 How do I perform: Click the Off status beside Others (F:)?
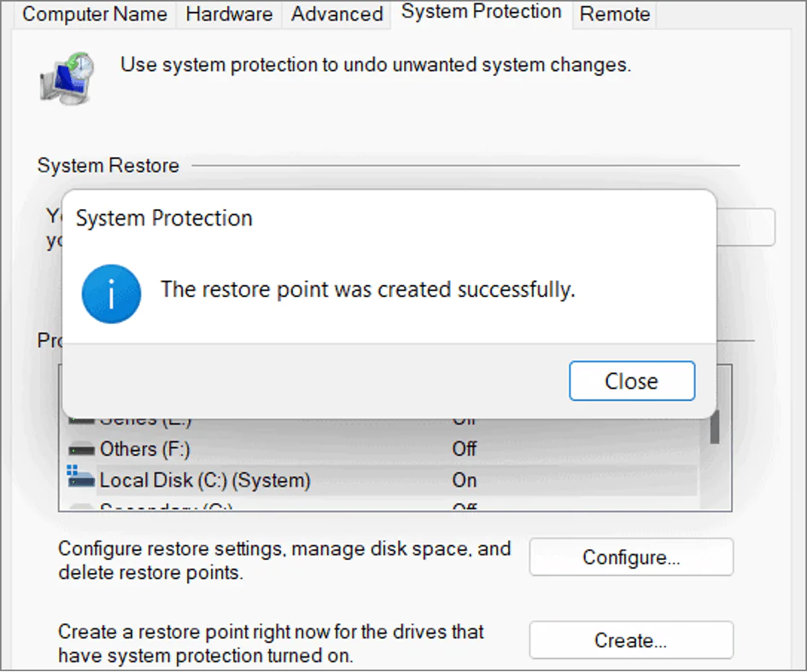coord(465,449)
